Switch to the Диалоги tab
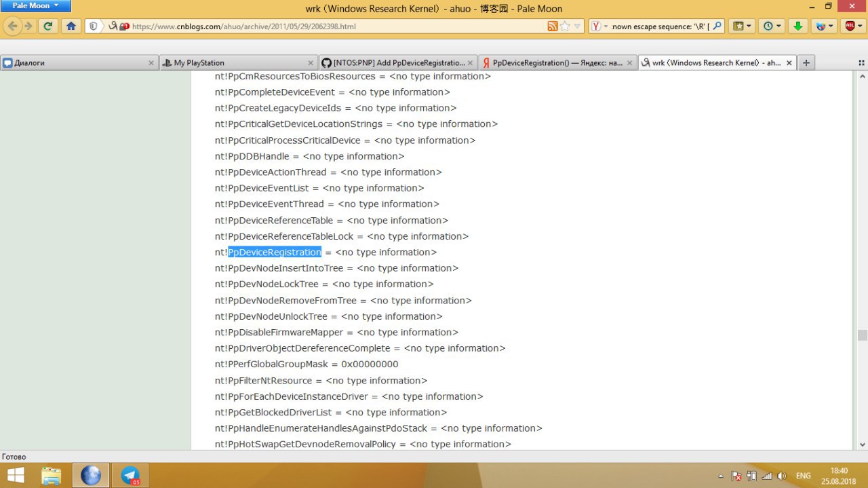 click(x=79, y=62)
